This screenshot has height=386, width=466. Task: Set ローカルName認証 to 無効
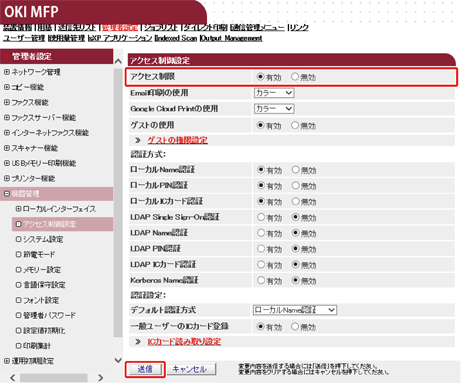click(295, 170)
